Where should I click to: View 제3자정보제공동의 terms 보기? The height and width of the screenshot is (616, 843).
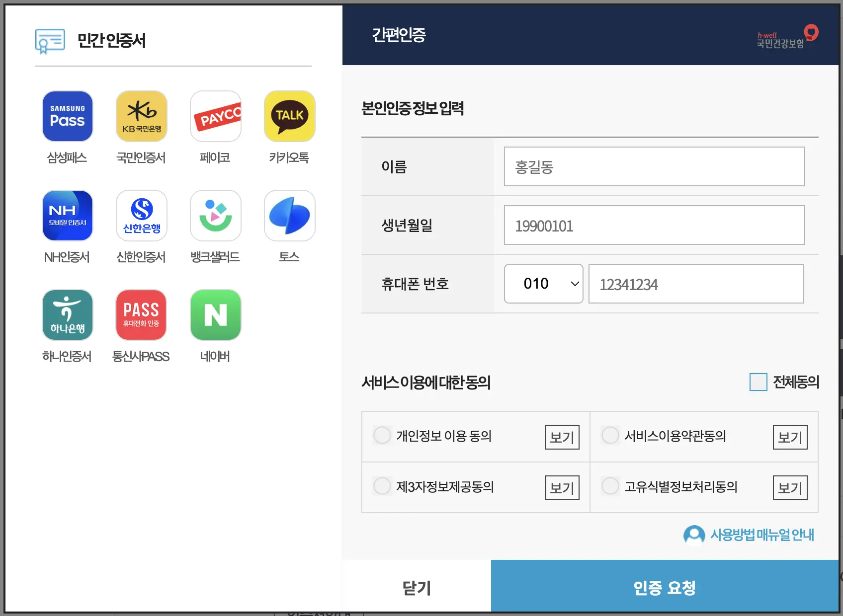(562, 488)
